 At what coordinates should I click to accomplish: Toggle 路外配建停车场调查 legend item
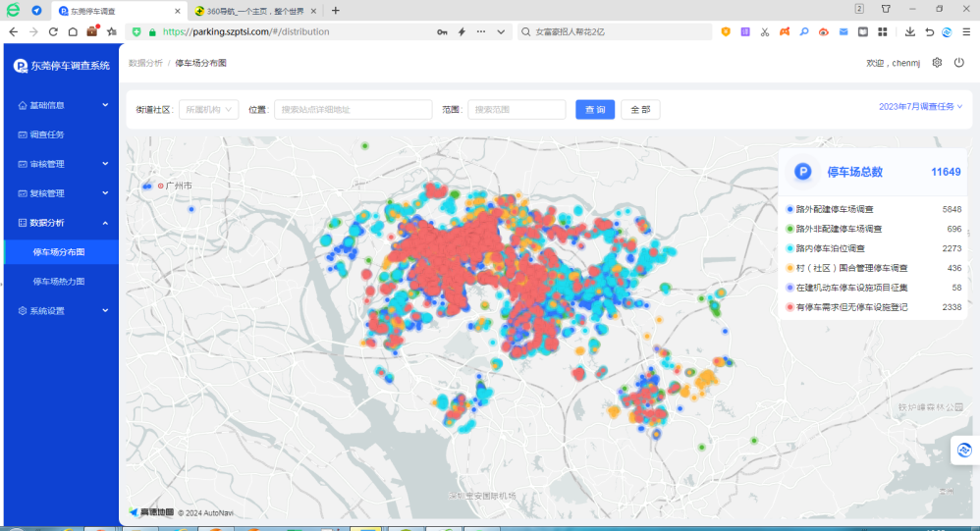pyautogui.click(x=834, y=209)
